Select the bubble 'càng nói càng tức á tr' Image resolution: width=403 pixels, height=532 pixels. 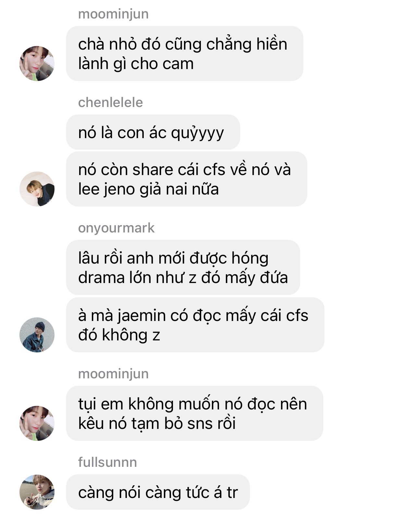point(158,492)
